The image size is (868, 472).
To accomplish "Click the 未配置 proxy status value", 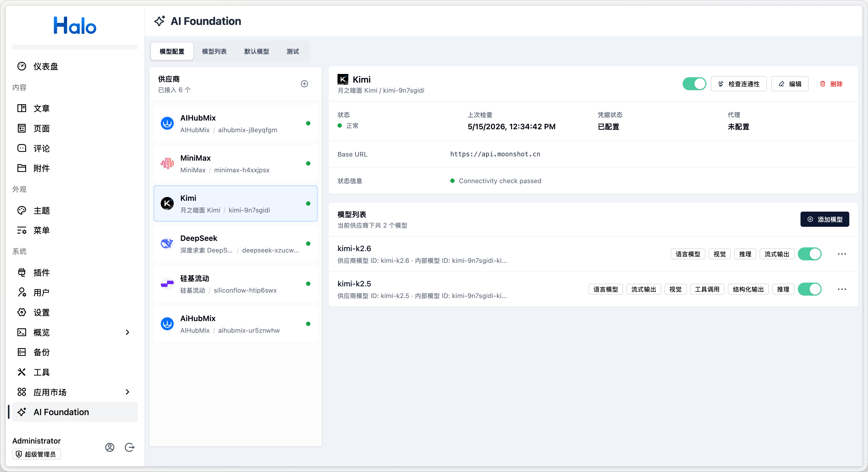I will (x=738, y=127).
